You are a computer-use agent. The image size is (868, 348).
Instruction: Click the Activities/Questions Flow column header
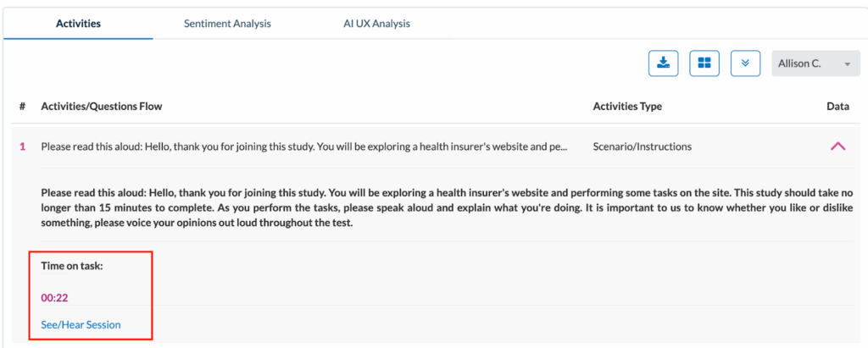[101, 107]
